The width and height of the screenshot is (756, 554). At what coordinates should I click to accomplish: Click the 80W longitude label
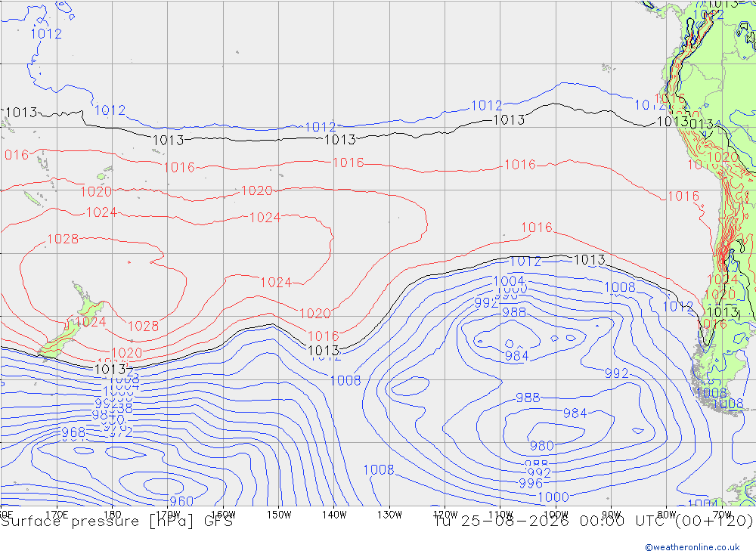667,515
